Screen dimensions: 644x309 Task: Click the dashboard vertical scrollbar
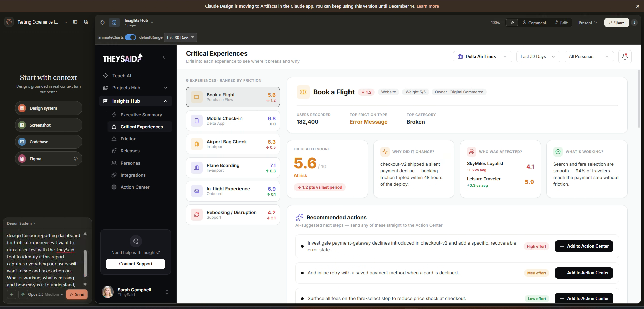coord(639,98)
